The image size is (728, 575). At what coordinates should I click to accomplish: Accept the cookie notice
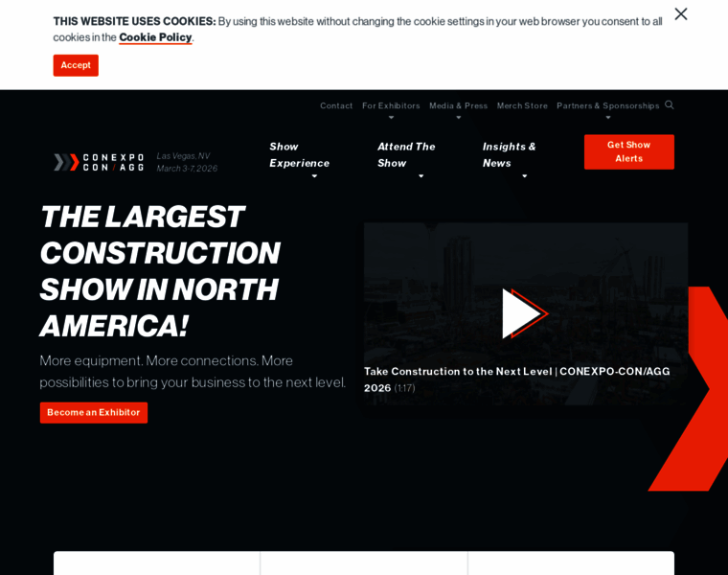click(x=76, y=65)
